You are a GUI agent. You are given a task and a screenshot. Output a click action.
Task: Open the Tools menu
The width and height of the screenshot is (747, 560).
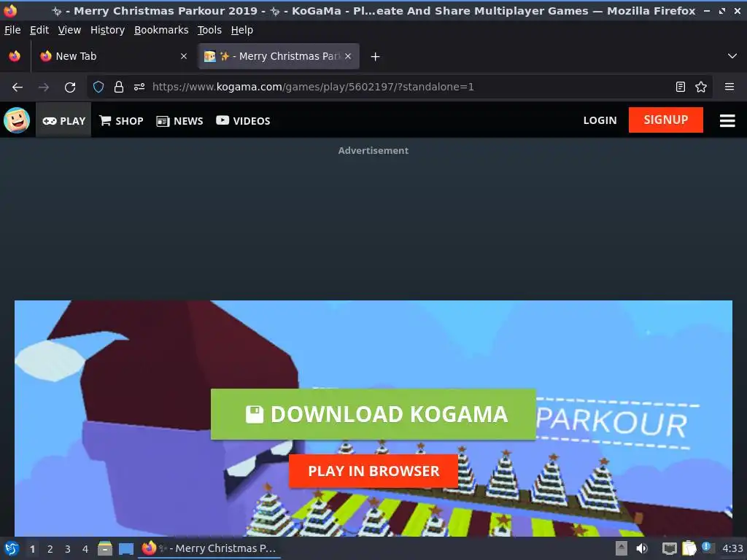pos(209,30)
